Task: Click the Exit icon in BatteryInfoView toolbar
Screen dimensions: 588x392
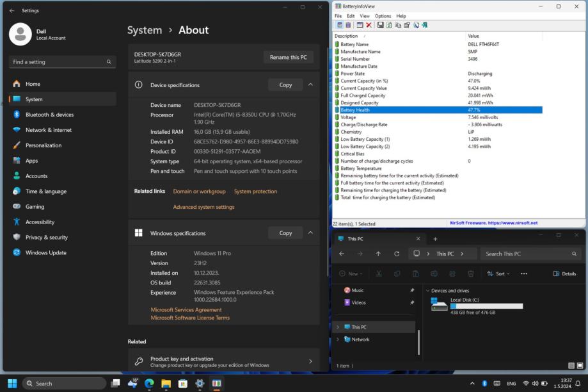Action: (x=424, y=25)
